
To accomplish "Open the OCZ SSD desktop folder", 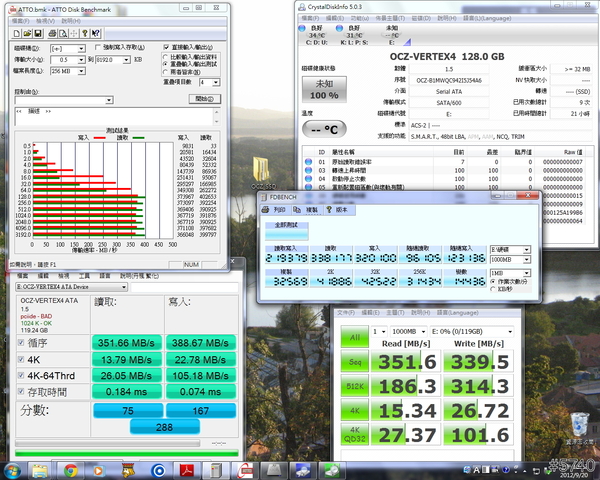I will (264, 170).
